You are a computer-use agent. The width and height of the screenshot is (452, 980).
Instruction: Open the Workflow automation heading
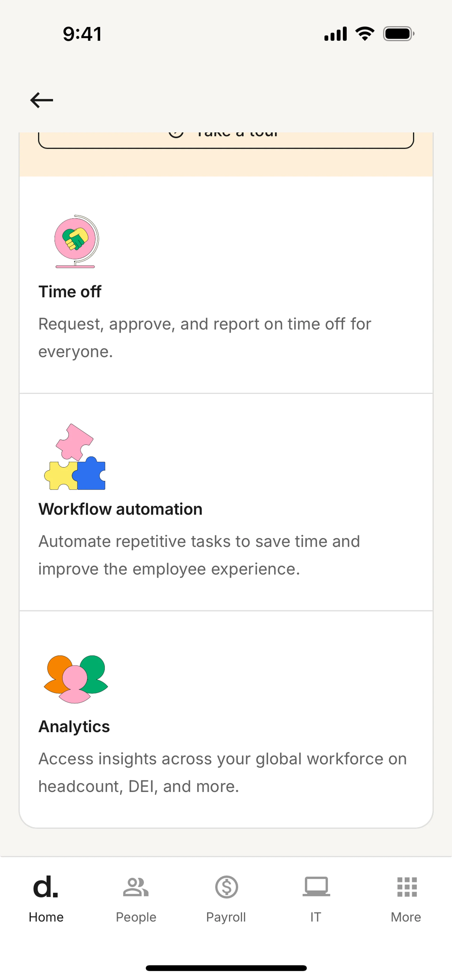point(120,509)
